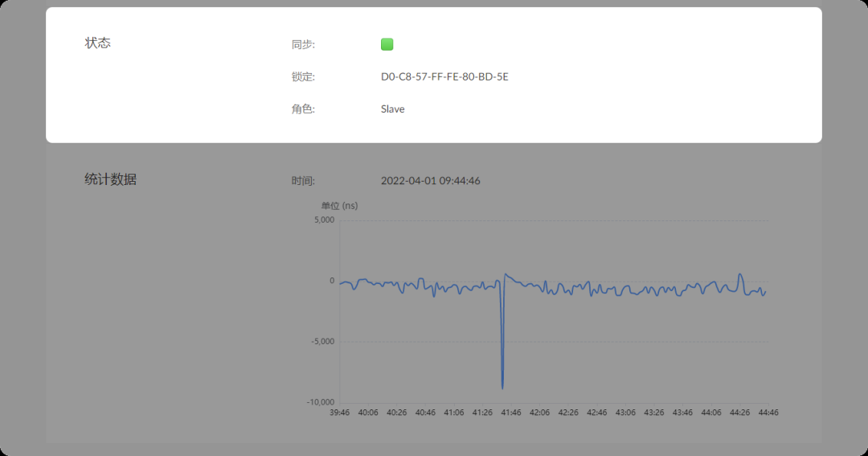Click the 时间 label
868x456 pixels.
[303, 181]
